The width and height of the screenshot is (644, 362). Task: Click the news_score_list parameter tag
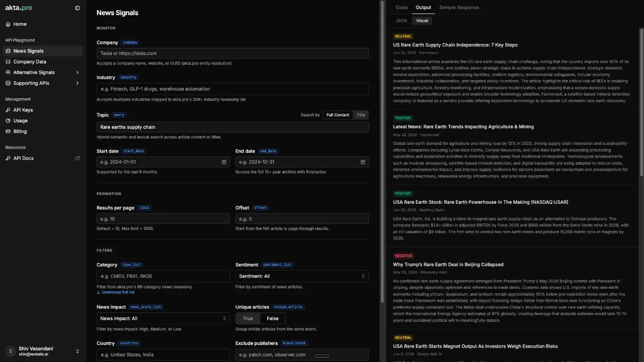pyautogui.click(x=146, y=307)
